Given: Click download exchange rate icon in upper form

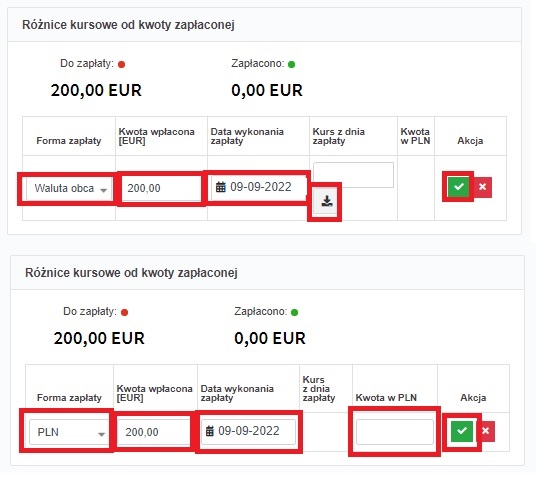Looking at the screenshot, I should point(326,201).
